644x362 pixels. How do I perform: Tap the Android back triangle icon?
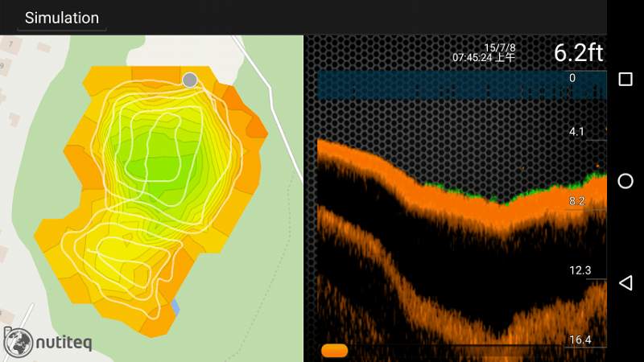625,283
